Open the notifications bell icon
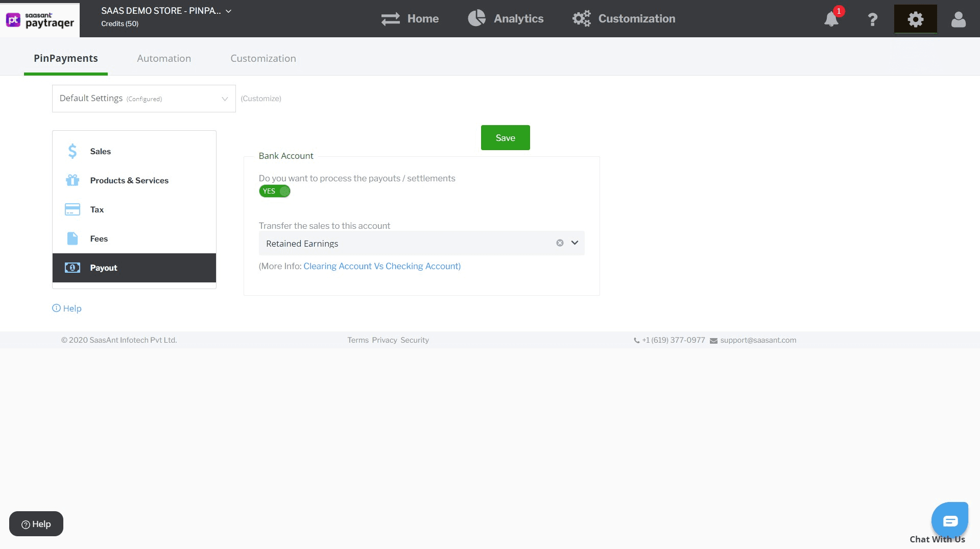Viewport: 980px width, 549px height. click(831, 19)
